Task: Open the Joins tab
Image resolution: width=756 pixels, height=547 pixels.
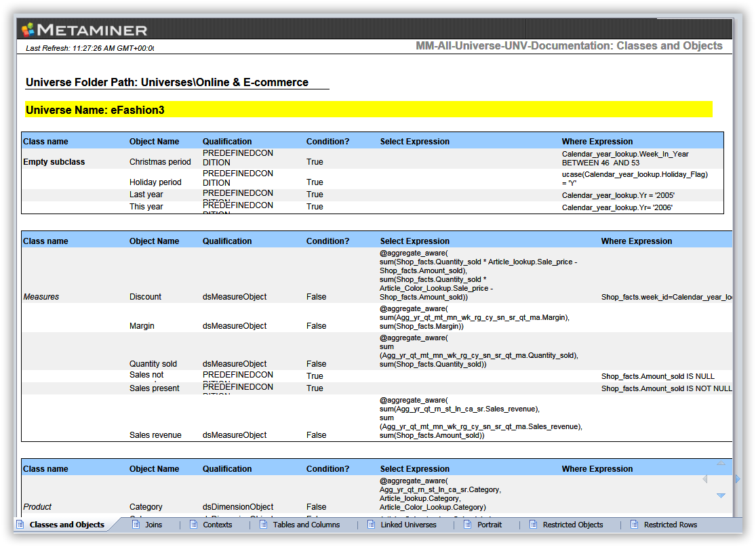Action: pyautogui.click(x=154, y=525)
